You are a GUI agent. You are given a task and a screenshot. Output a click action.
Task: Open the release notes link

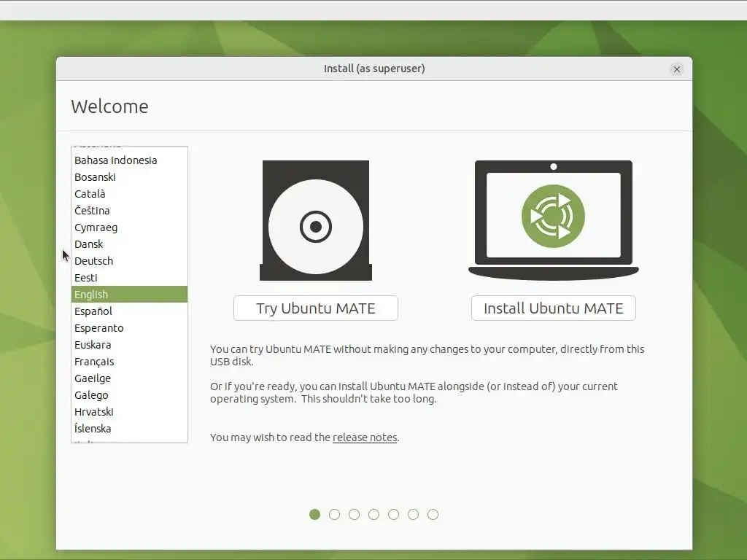(x=365, y=437)
